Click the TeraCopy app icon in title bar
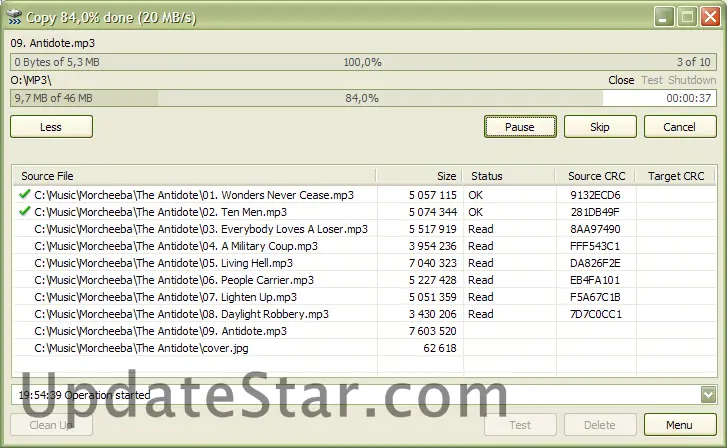This screenshot has height=448, width=727. (x=14, y=17)
